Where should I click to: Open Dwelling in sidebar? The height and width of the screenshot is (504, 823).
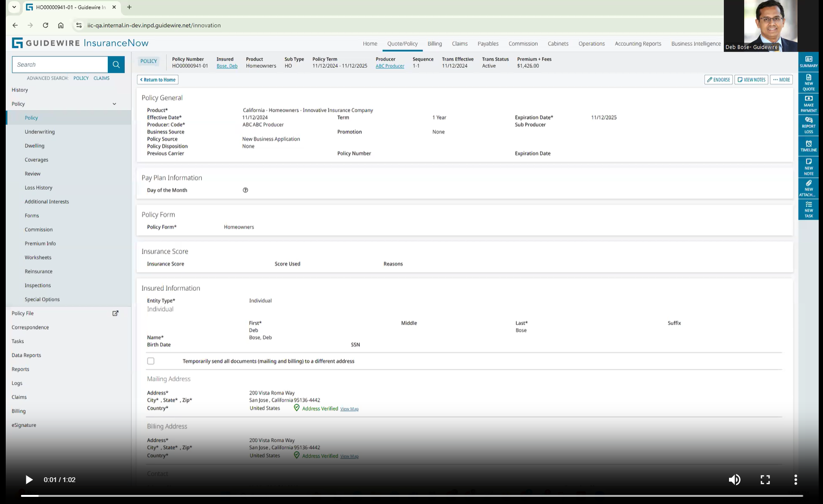(x=34, y=146)
